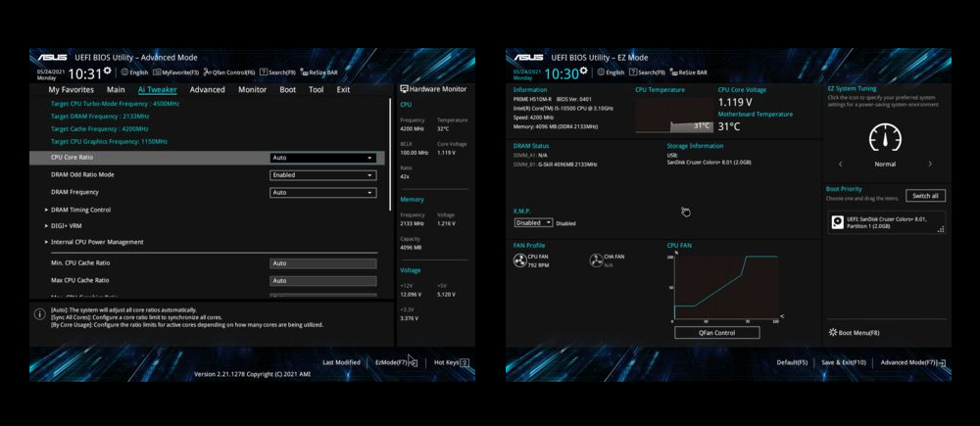
Task: Click the Min. CPU Cache Ratio field
Action: point(323,263)
